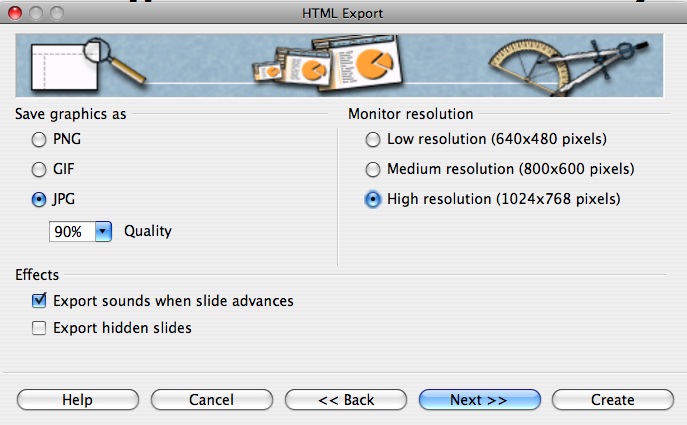Go to previous step with << Back

coord(345,399)
